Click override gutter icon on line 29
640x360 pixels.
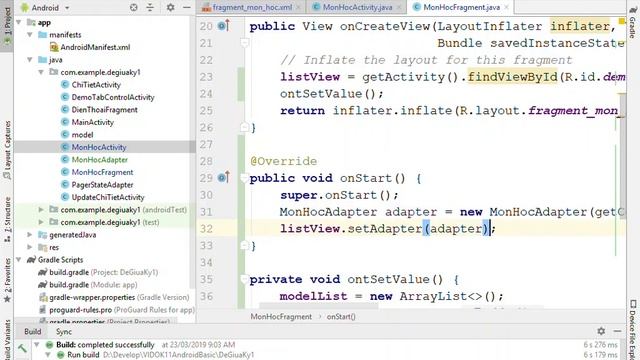point(223,178)
